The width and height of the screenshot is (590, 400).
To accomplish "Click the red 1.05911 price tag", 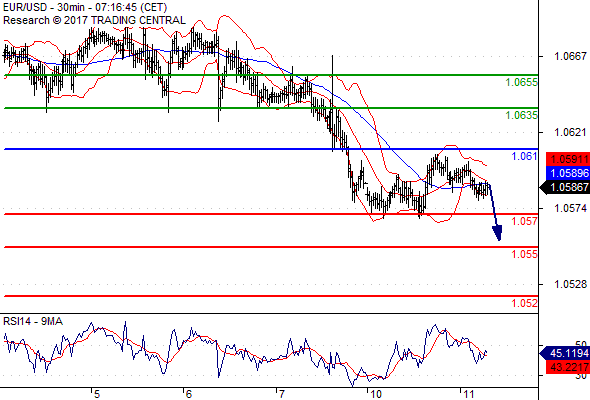I will (567, 159).
